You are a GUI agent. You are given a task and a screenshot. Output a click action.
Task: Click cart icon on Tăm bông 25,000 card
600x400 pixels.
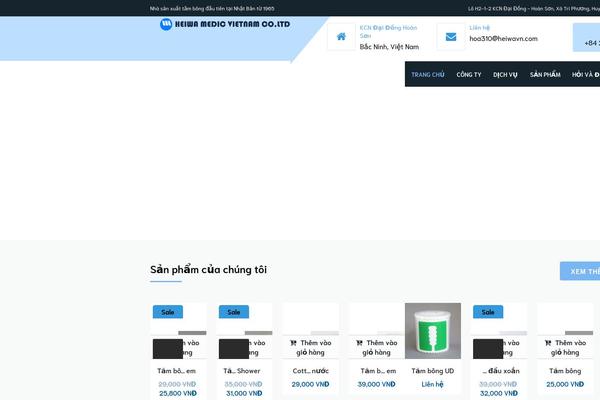(x=548, y=343)
